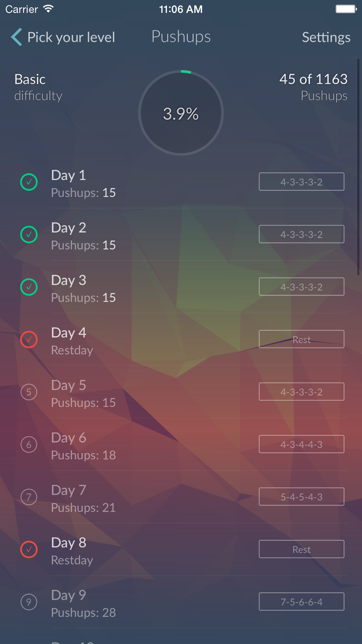
Task: Open the Day 1 4-3-3-3-2 sets button
Action: pyautogui.click(x=302, y=181)
